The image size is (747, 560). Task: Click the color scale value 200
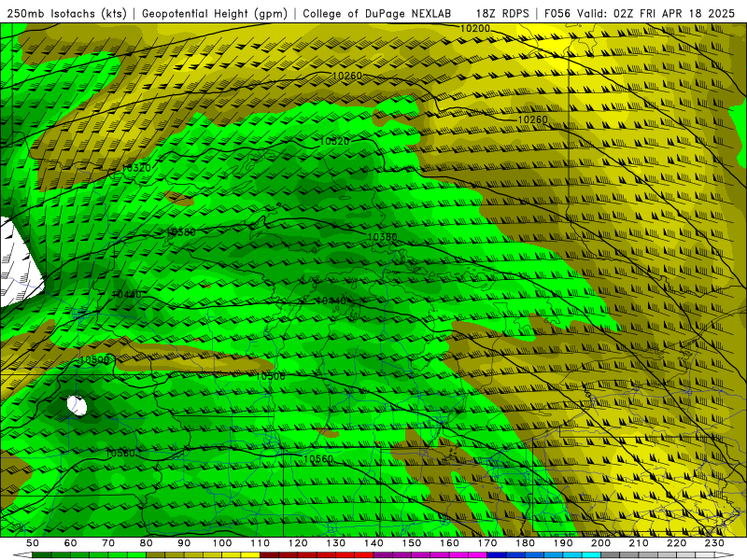[x=600, y=543]
